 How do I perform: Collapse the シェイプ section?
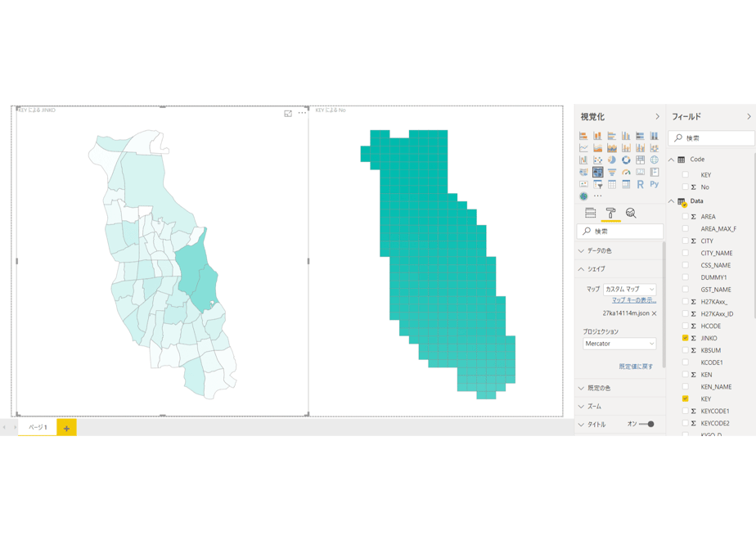[x=619, y=269]
